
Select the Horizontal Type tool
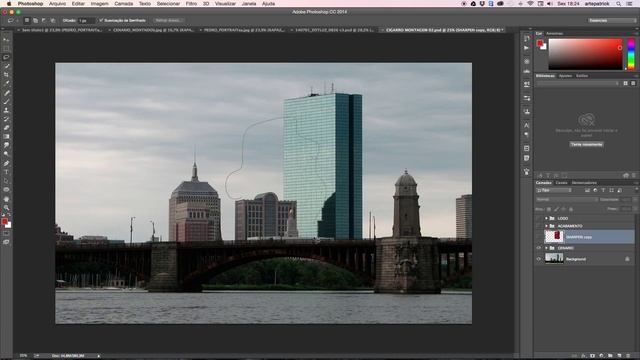pyautogui.click(x=6, y=172)
